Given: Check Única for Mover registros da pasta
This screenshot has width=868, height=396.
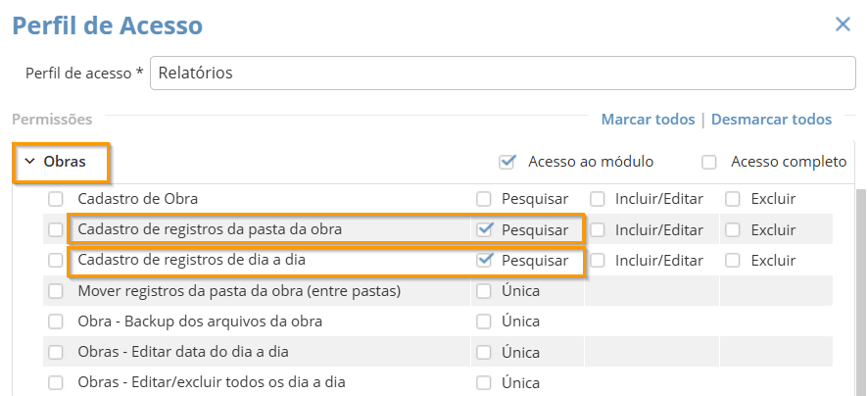Looking at the screenshot, I should pyautogui.click(x=484, y=291).
